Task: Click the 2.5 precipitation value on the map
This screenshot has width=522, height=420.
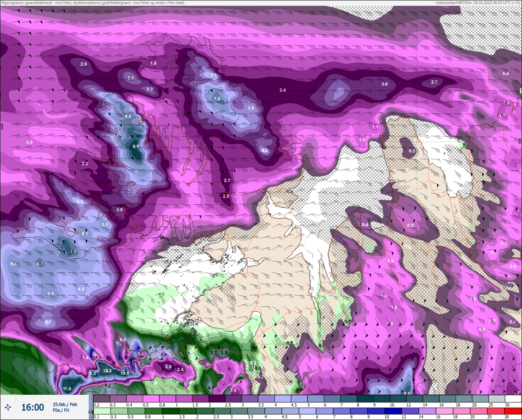Action: (x=226, y=196)
